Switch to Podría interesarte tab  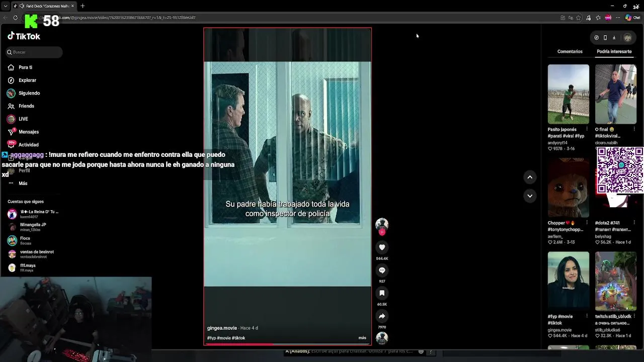click(614, 52)
